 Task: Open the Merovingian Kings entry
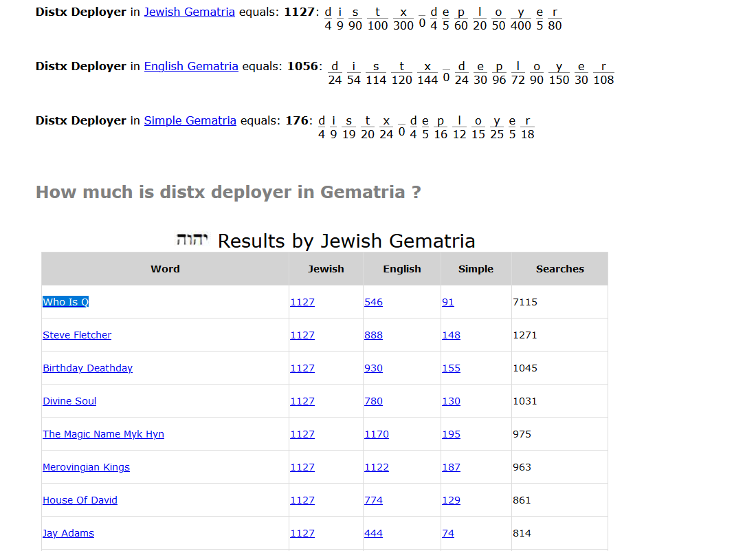[x=87, y=467]
